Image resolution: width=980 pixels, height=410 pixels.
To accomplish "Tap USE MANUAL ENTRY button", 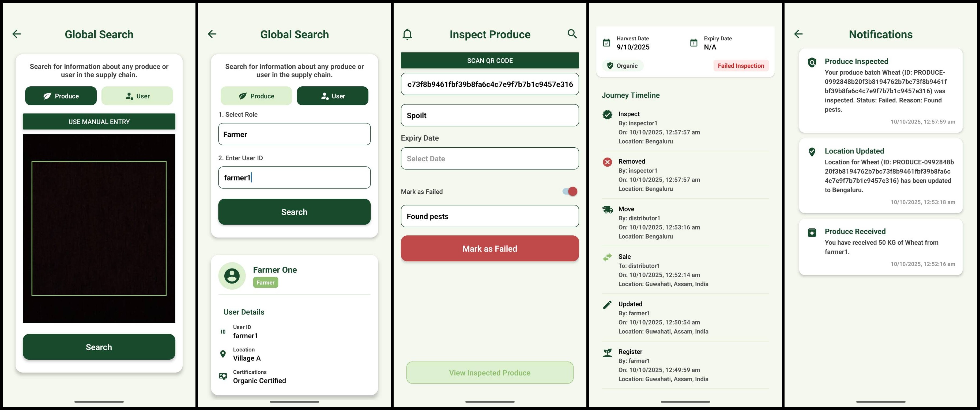I will coord(99,122).
